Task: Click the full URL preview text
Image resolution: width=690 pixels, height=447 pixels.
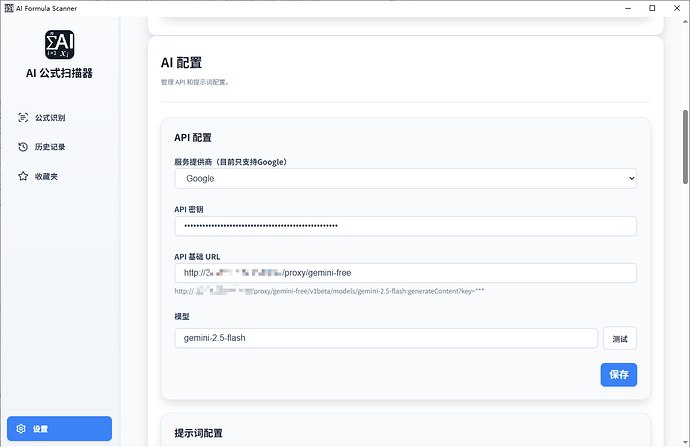Action: point(329,291)
